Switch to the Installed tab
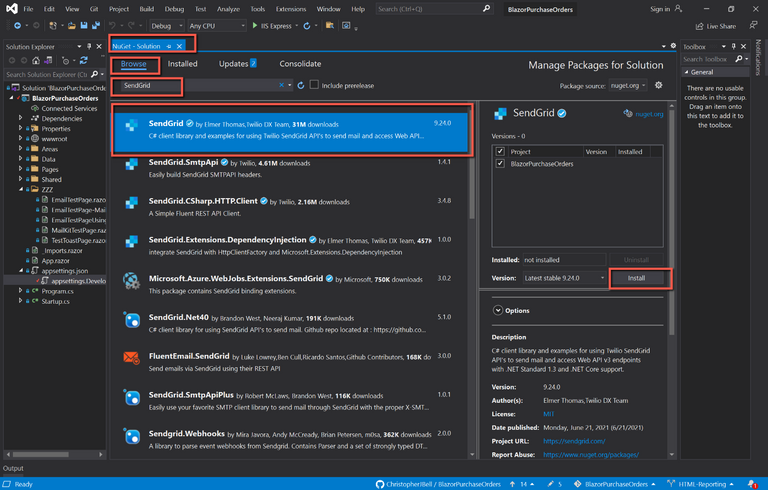The image size is (768, 490). [x=182, y=64]
